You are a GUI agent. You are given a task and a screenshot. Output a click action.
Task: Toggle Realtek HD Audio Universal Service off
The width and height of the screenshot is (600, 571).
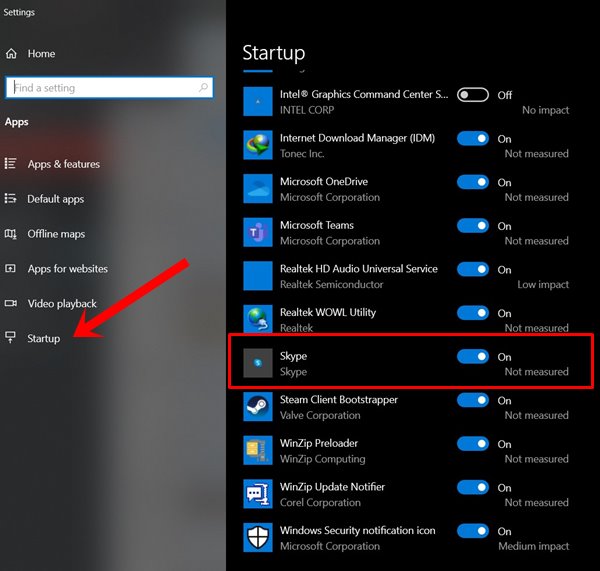pyautogui.click(x=473, y=269)
